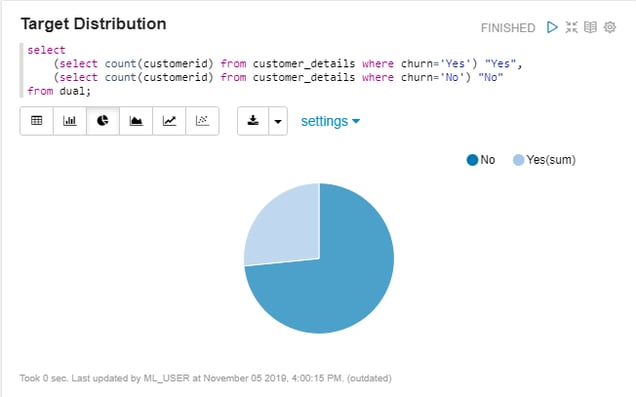636x397 pixels.
Task: Select the pie chart visualization
Action: 103,121
